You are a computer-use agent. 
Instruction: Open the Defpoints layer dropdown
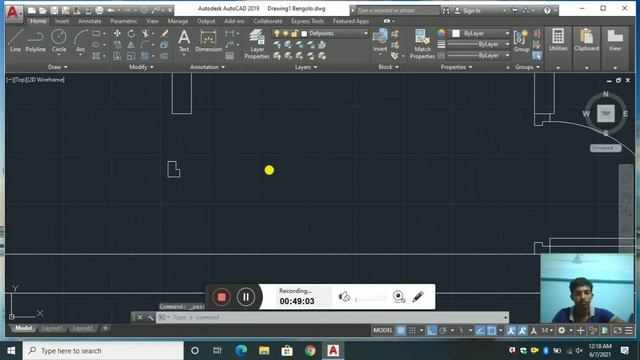[365, 33]
